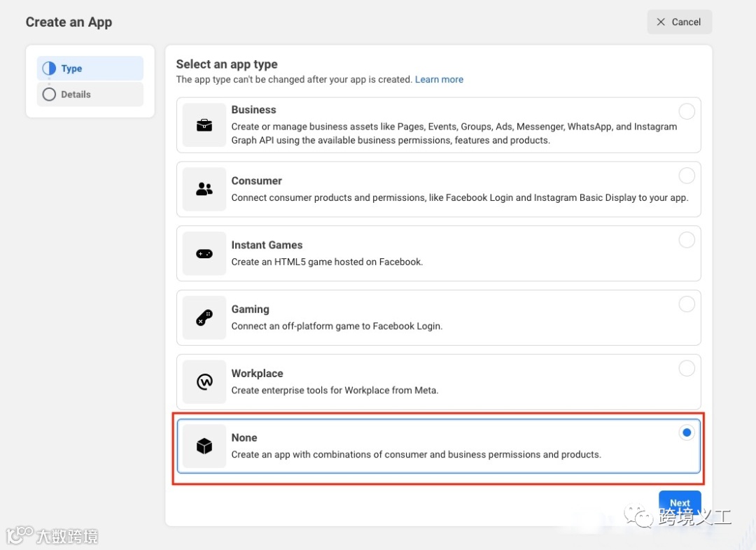The image size is (756, 550).
Task: Select the Business radio button
Action: pos(687,111)
